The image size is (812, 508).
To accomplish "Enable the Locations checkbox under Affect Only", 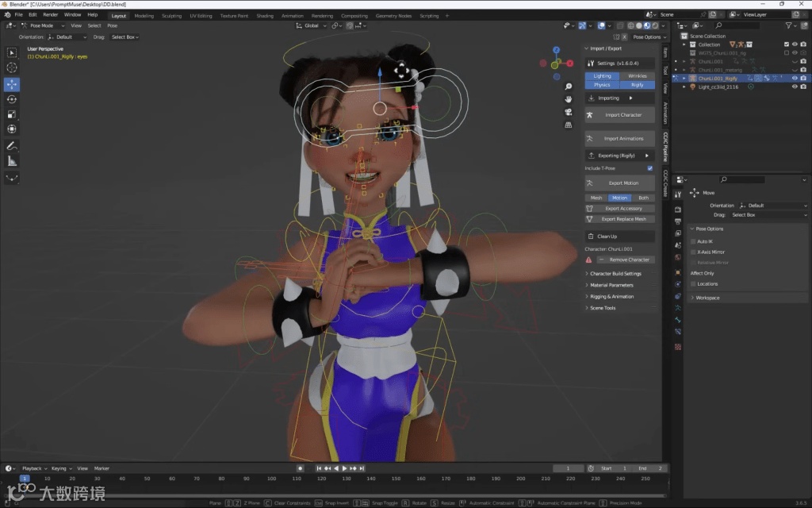I will click(693, 284).
